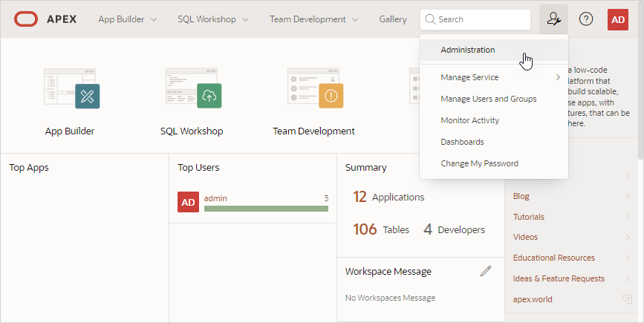Expand the Team Development menu chevron
This screenshot has width=644, height=323.
tap(355, 20)
